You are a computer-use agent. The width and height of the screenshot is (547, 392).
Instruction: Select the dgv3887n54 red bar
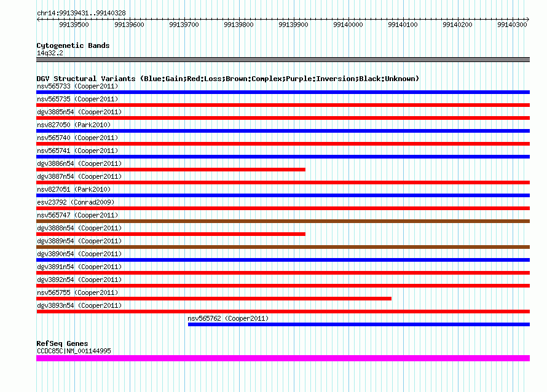click(283, 182)
